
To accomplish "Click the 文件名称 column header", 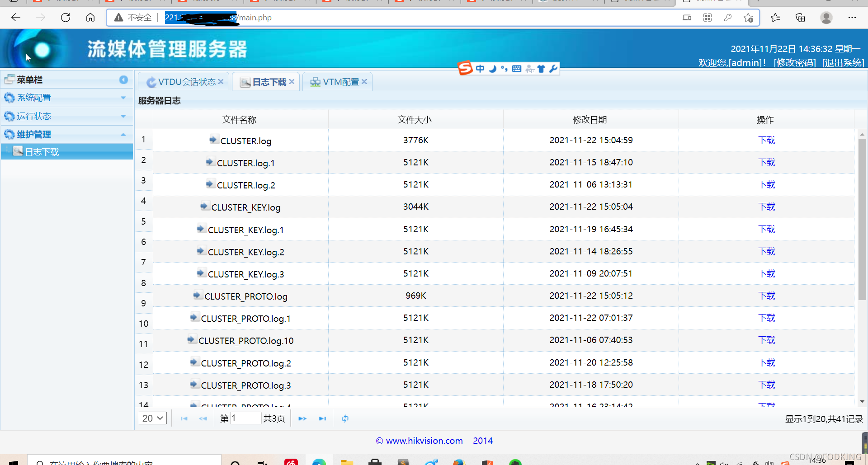I will click(x=240, y=120).
